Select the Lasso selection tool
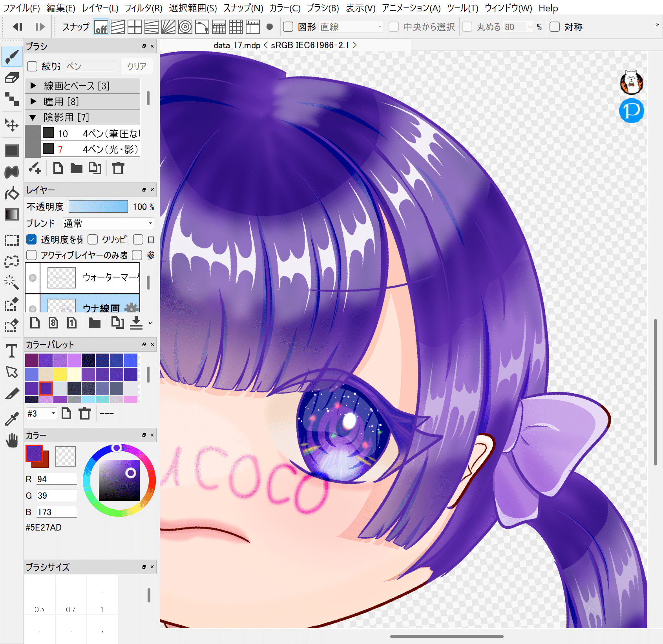The width and height of the screenshot is (663, 644). (x=12, y=261)
